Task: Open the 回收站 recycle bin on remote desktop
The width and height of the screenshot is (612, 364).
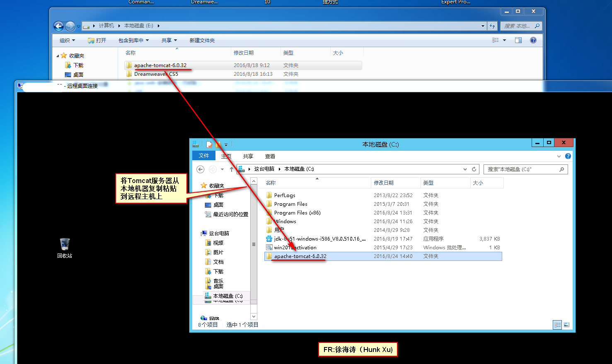Action: pos(65,248)
